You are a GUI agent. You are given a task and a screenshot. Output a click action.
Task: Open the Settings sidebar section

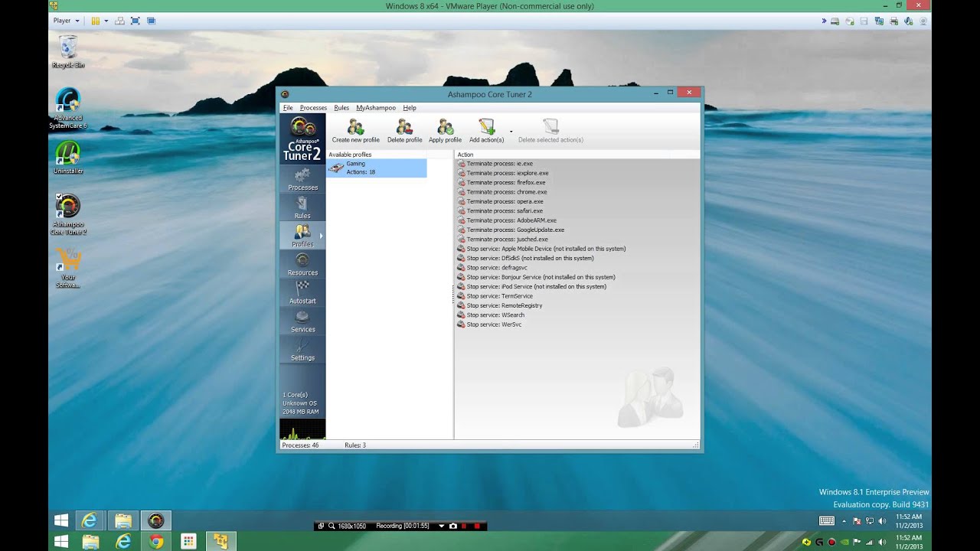(x=302, y=350)
